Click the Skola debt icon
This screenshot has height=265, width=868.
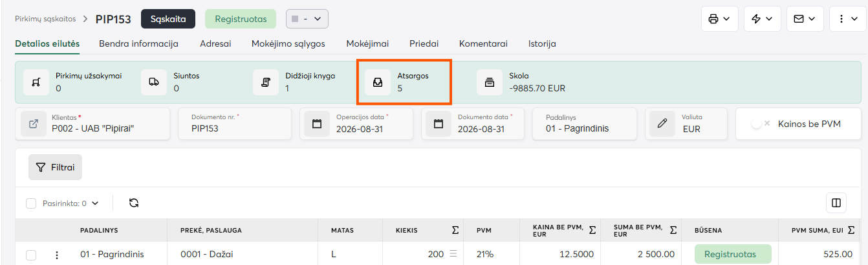pos(490,82)
